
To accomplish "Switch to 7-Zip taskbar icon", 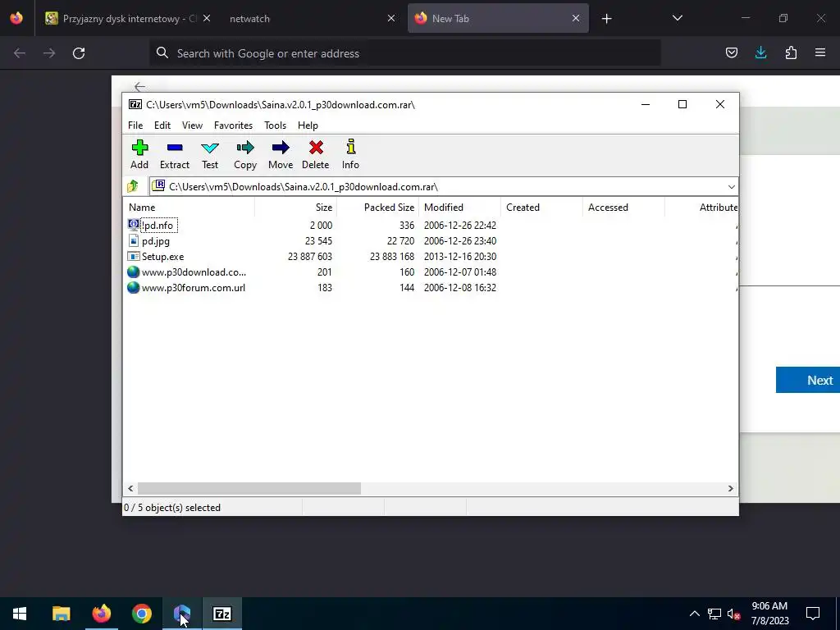I will [222, 614].
